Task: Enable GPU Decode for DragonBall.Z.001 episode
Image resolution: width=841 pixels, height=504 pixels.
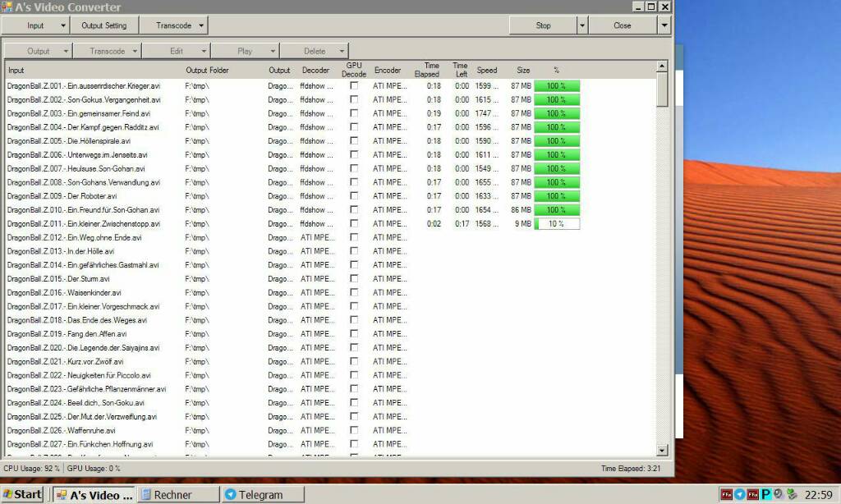Action: coord(354,86)
